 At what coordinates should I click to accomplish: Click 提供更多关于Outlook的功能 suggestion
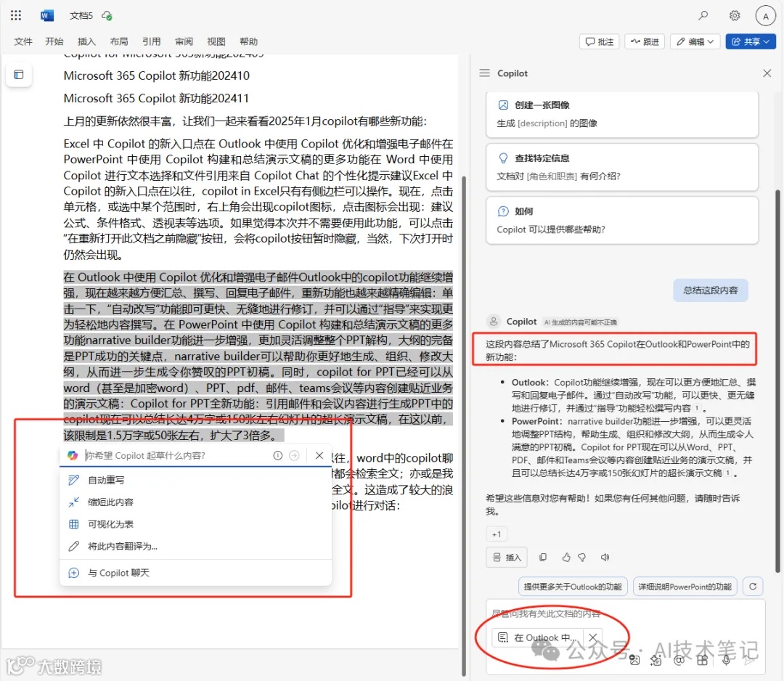(573, 587)
